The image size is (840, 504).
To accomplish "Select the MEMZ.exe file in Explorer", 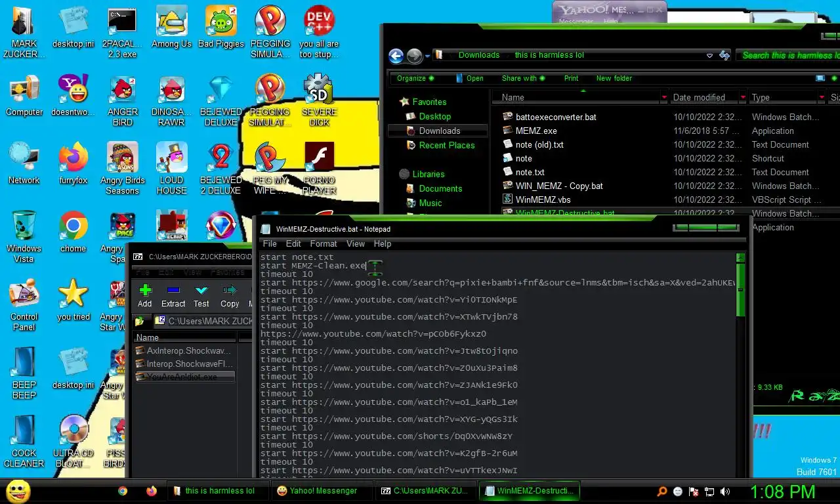I will tap(536, 131).
